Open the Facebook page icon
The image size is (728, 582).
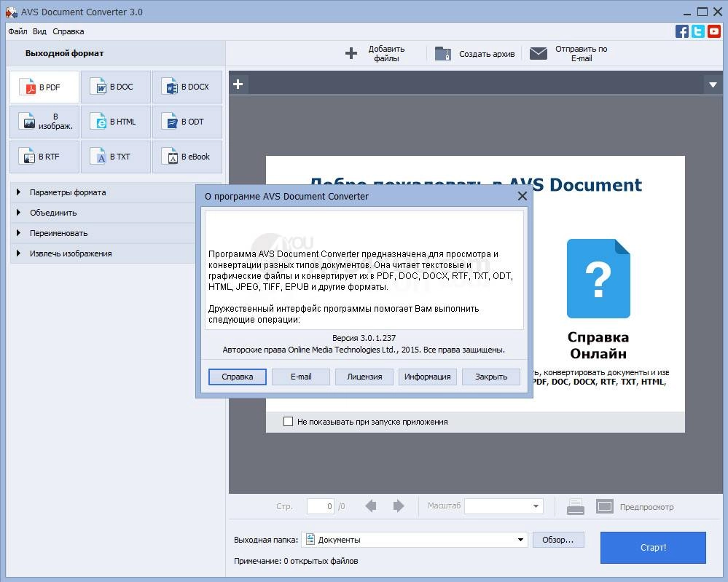(682, 31)
